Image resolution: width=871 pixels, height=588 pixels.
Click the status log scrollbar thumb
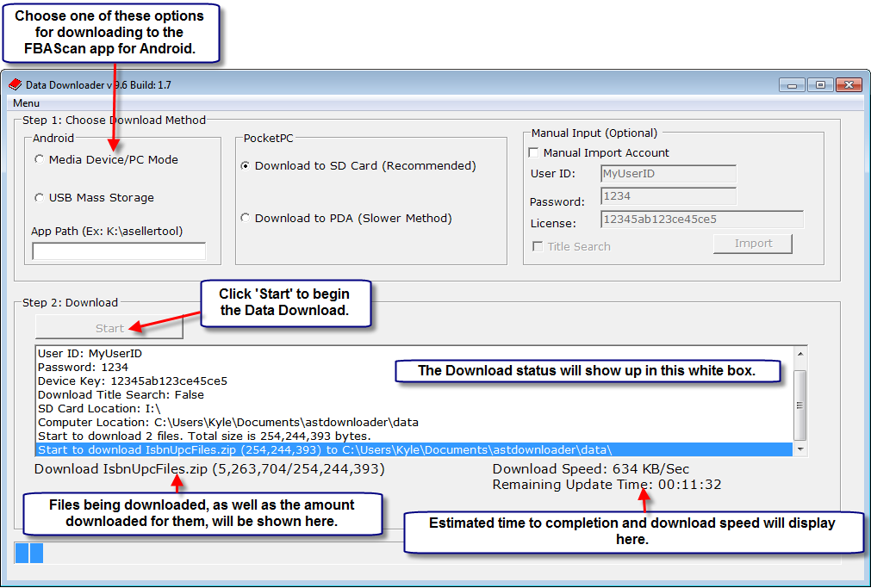coord(799,405)
